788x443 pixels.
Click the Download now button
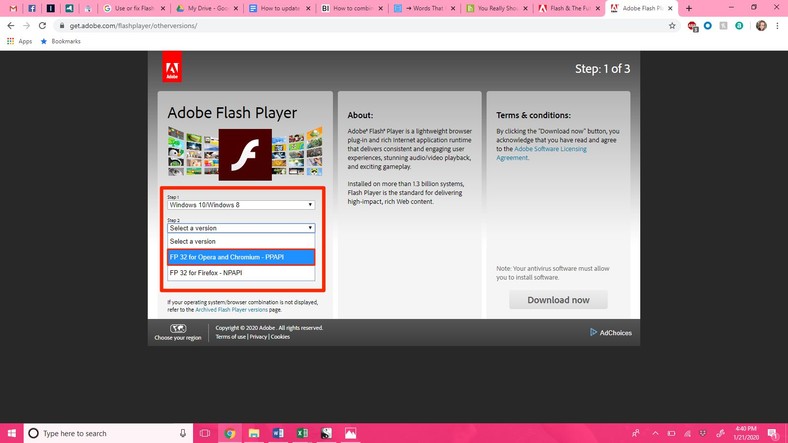click(x=558, y=300)
